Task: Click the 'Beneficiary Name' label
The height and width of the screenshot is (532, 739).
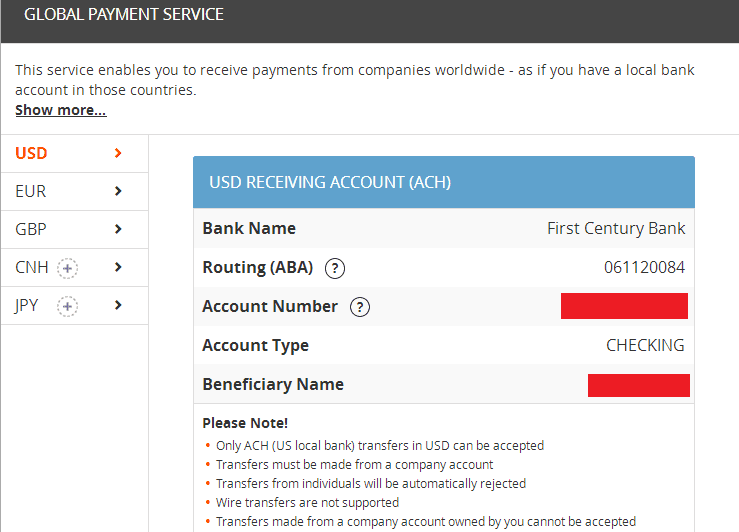Action: [273, 385]
